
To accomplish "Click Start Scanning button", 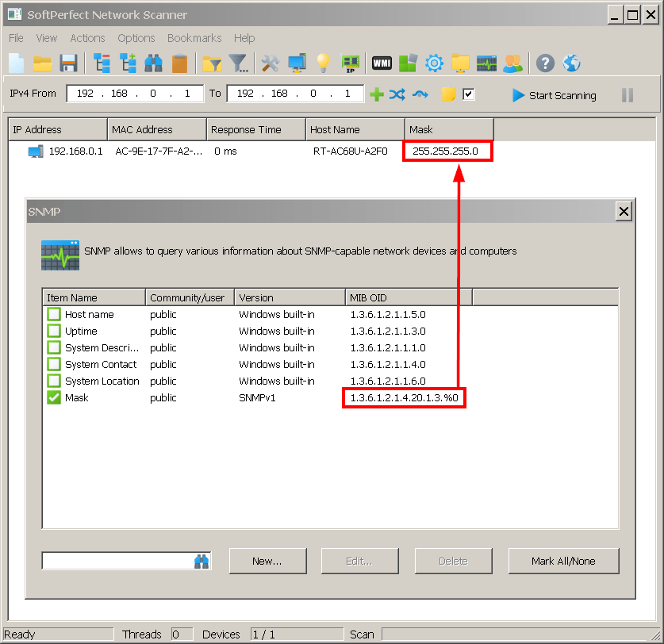I will (x=555, y=95).
